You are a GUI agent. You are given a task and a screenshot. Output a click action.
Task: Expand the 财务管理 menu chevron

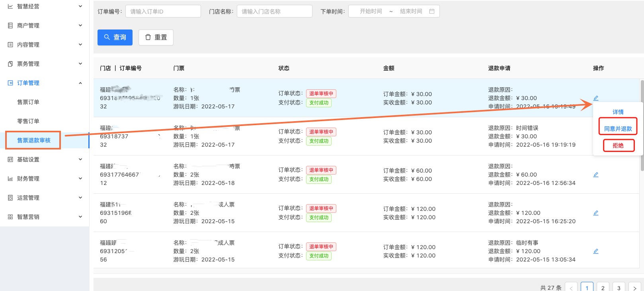(80, 179)
